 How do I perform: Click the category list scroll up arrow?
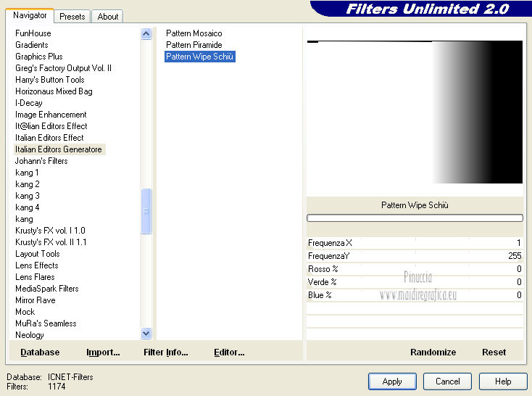[146, 33]
